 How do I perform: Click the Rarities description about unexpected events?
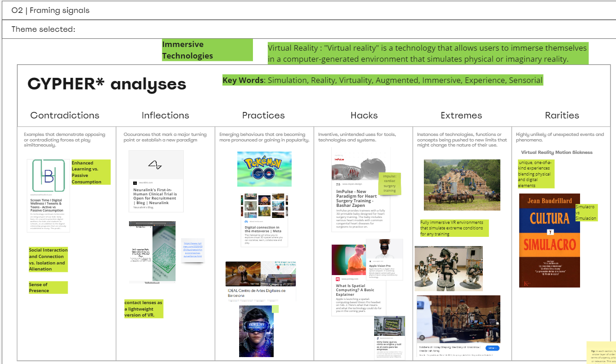(560, 137)
